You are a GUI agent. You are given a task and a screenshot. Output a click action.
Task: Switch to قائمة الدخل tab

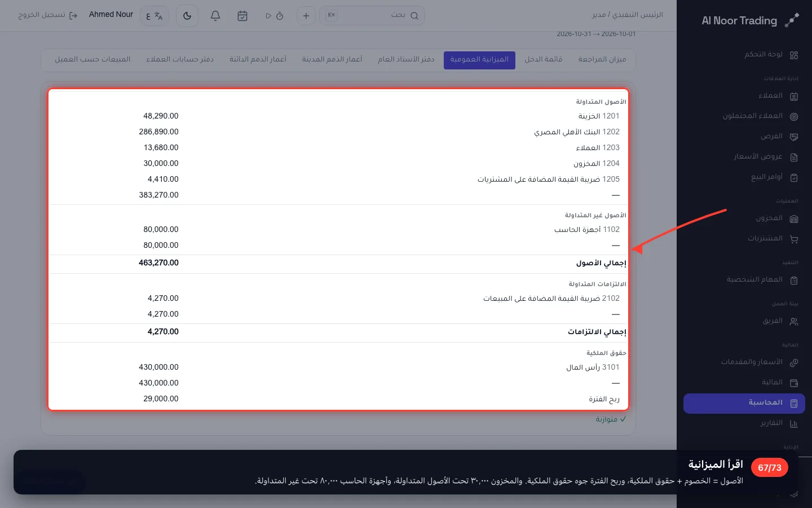(544, 59)
